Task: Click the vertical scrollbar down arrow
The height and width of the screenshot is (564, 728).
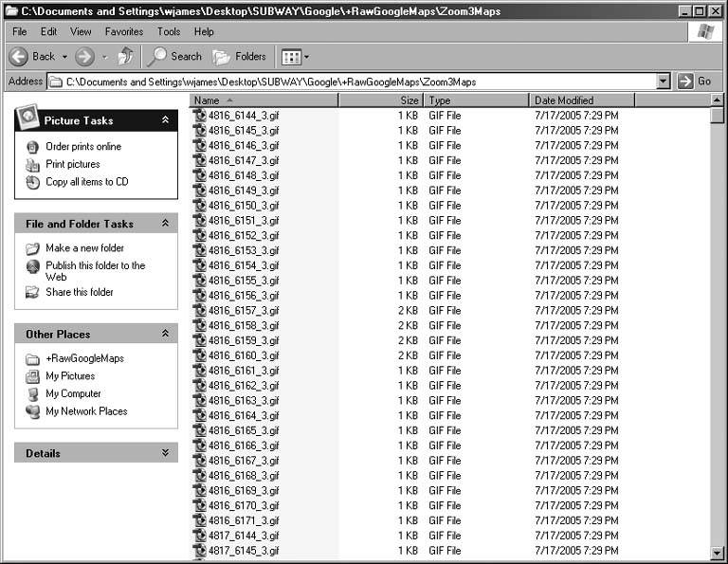Action: 717,552
